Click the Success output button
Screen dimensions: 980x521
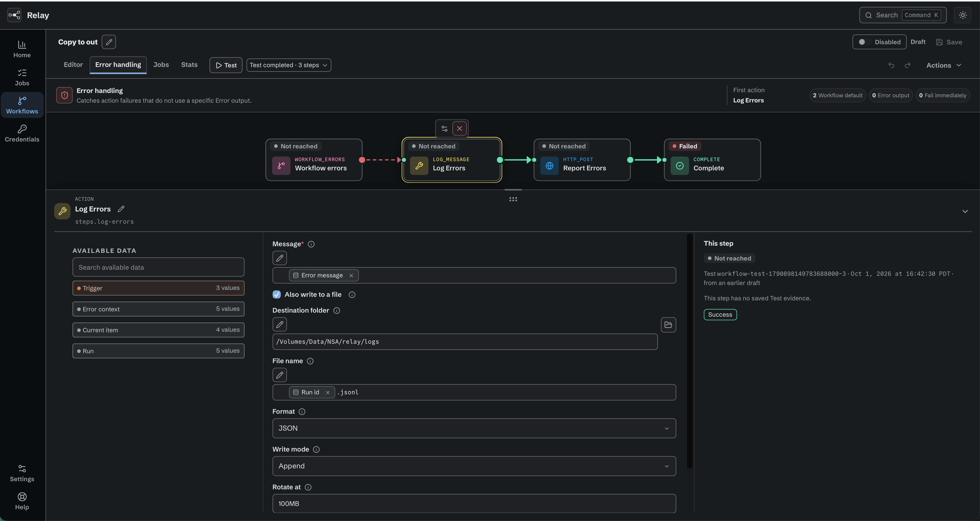click(720, 314)
